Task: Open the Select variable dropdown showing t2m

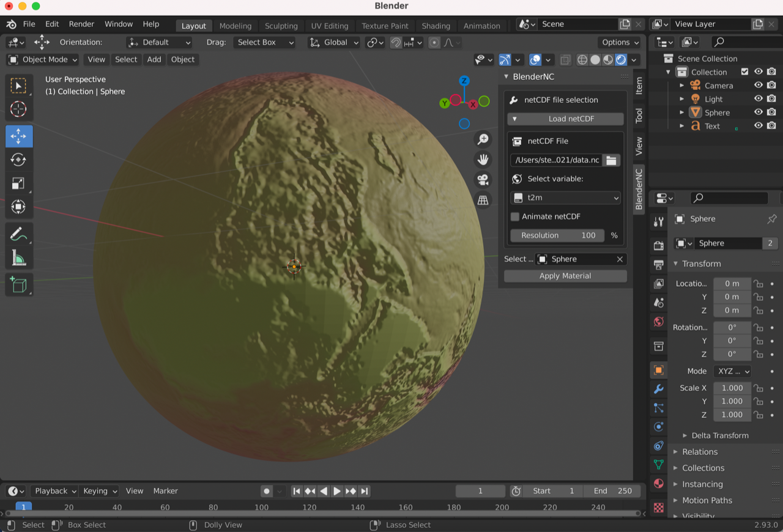Action: [565, 198]
